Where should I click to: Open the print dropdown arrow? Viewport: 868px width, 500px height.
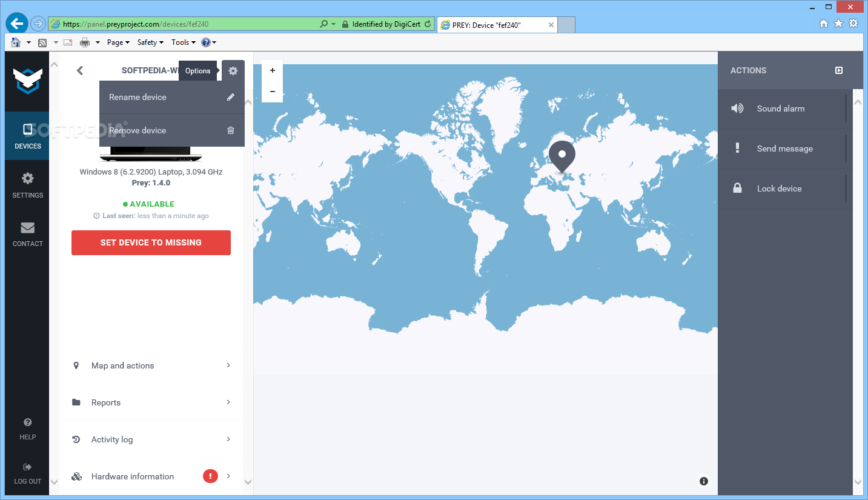pyautogui.click(x=98, y=42)
